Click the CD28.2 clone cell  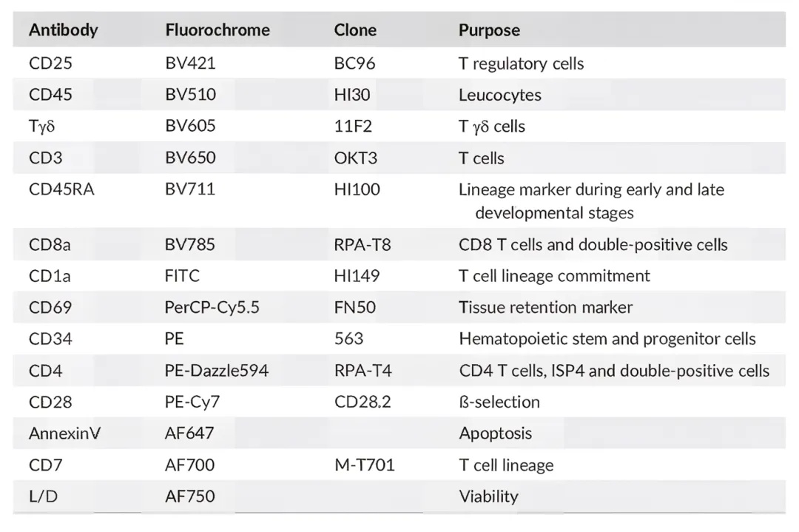pyautogui.click(x=363, y=402)
